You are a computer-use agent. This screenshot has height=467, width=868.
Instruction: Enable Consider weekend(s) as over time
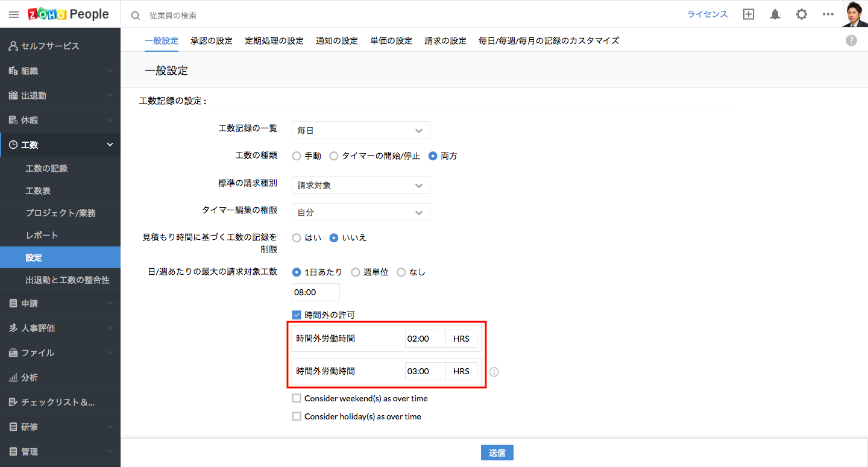point(297,398)
